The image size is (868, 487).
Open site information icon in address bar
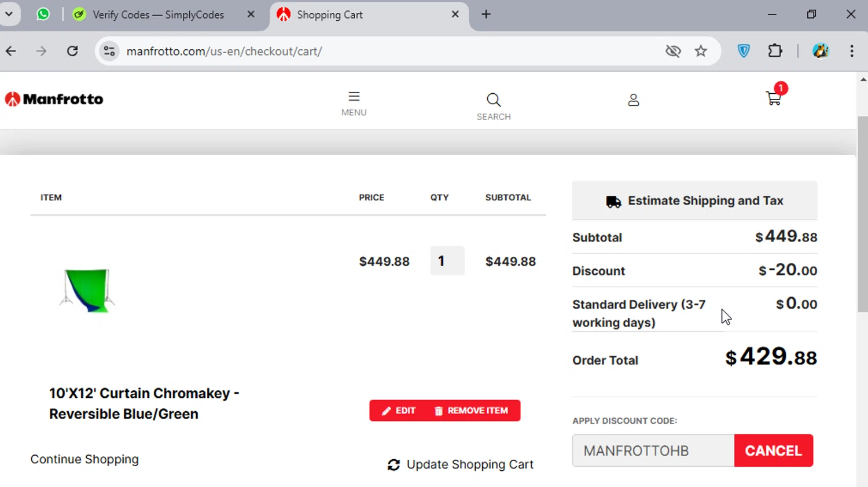(109, 51)
